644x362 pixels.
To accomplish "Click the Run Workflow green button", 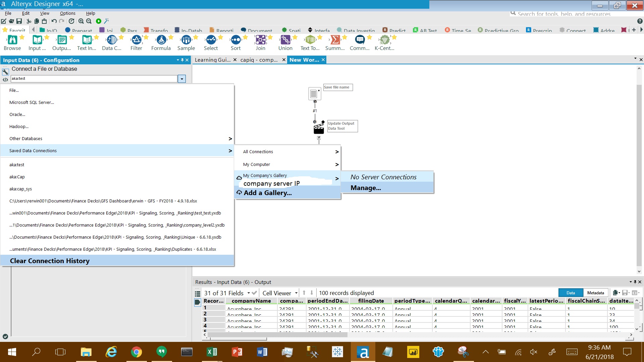I will [x=99, y=21].
